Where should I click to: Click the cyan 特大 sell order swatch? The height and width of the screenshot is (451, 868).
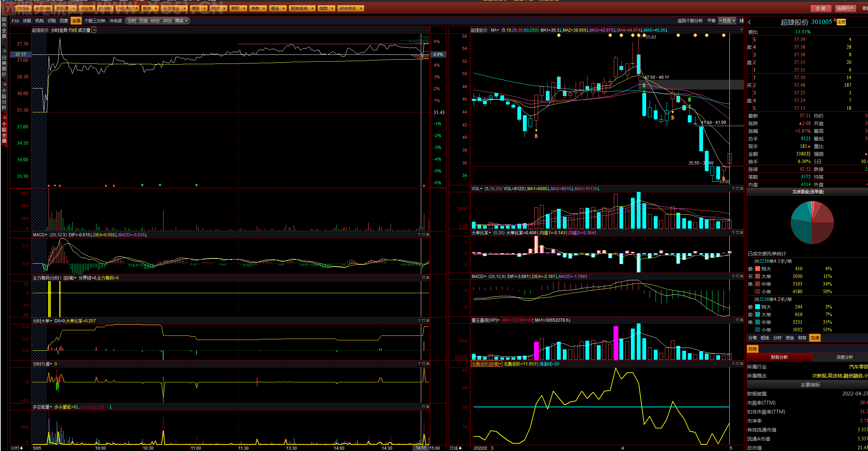click(x=758, y=307)
